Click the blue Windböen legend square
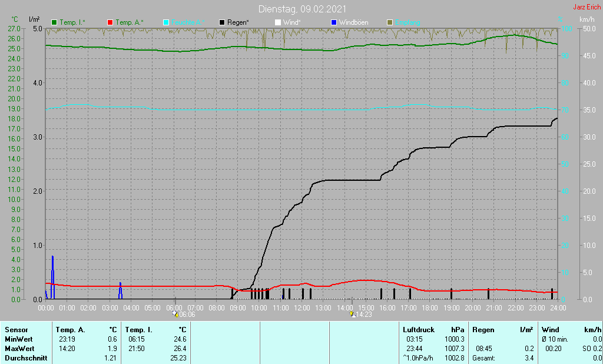 tap(334, 22)
